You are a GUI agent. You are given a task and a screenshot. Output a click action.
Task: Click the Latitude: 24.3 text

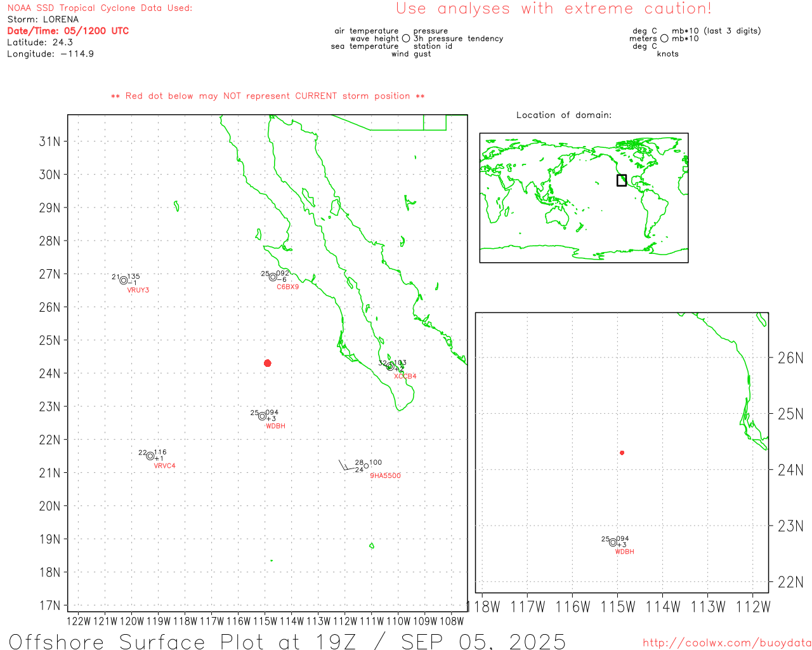40,43
